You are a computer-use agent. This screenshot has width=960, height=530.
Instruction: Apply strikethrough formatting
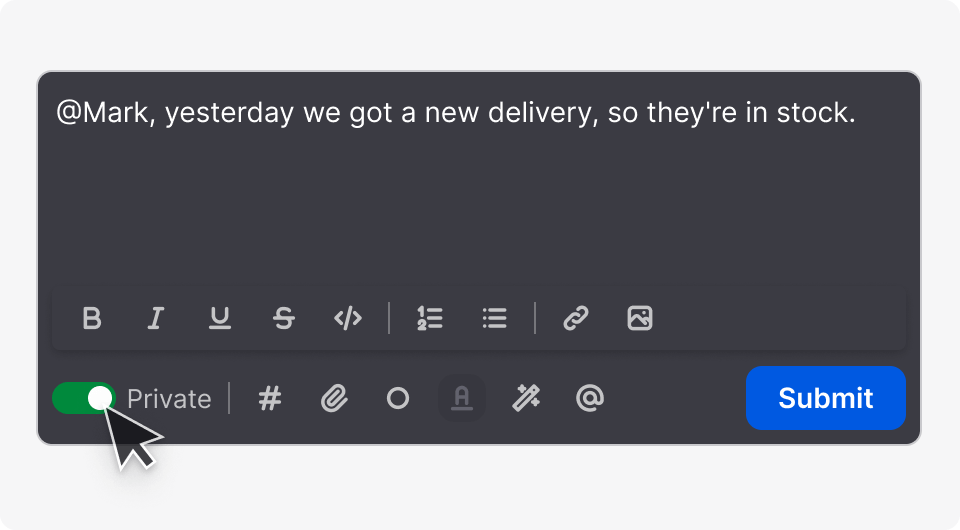coord(284,319)
